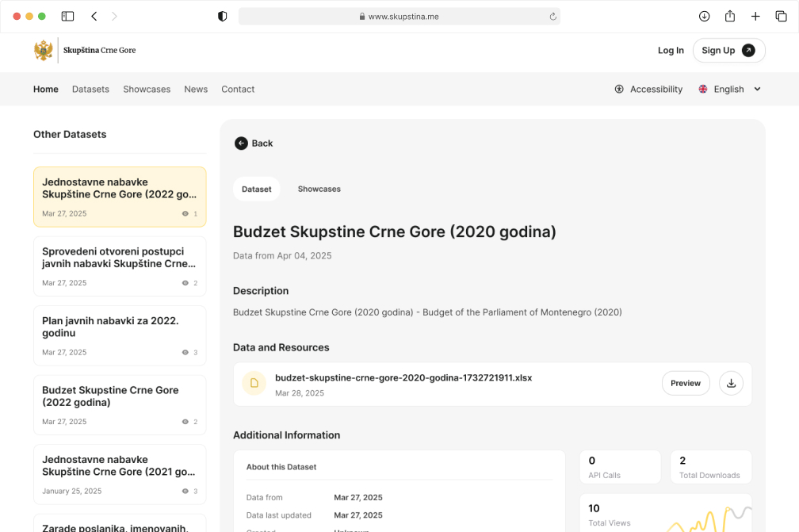The image size is (799, 532).
Task: Switch to the Showcases tab
Action: [x=319, y=189]
